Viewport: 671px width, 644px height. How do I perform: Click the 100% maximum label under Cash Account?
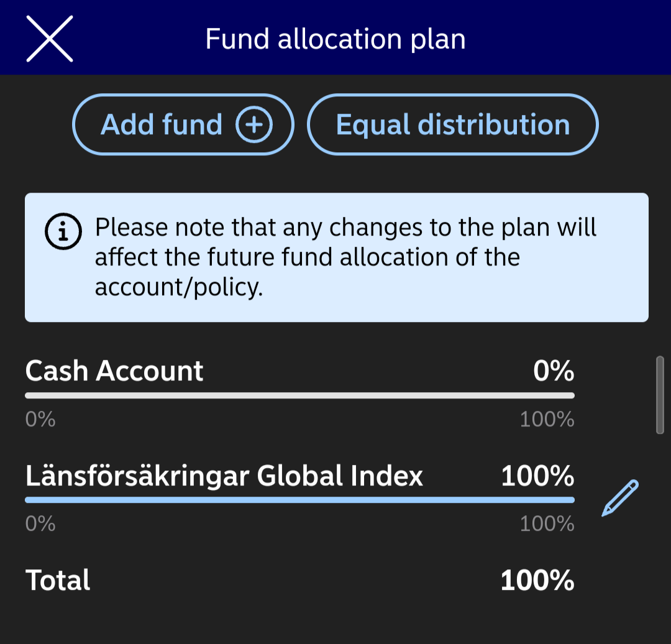(x=547, y=420)
